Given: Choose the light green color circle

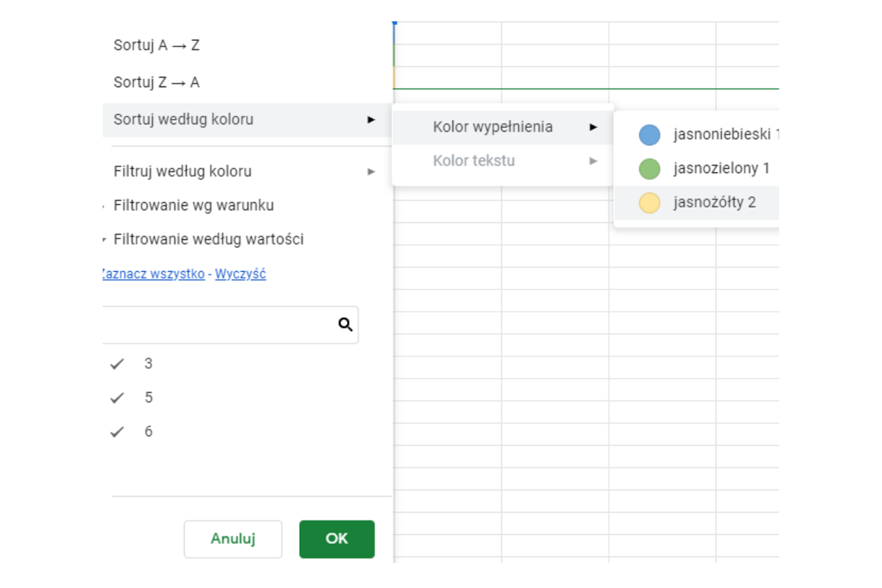Looking at the screenshot, I should coord(649,169).
